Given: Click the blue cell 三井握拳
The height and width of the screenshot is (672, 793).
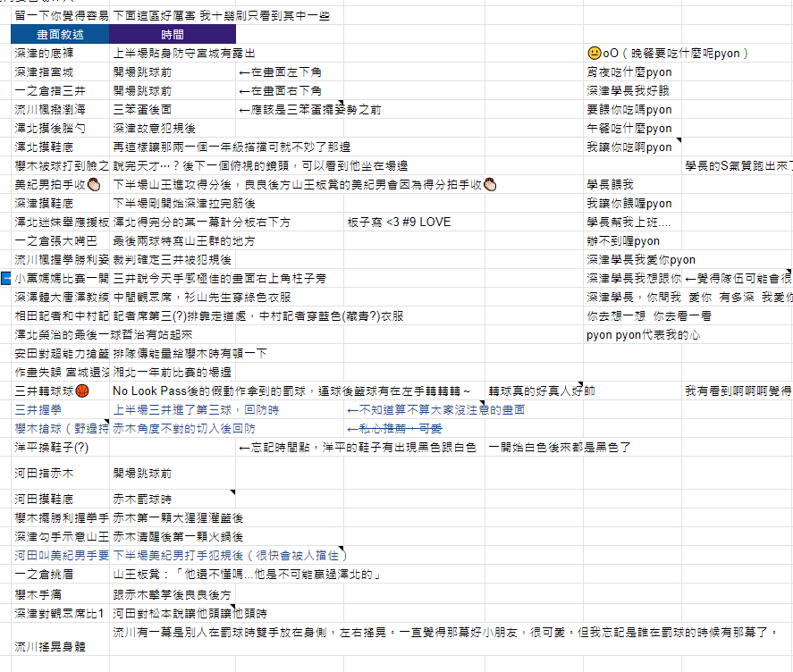Looking at the screenshot, I should (x=60, y=409).
